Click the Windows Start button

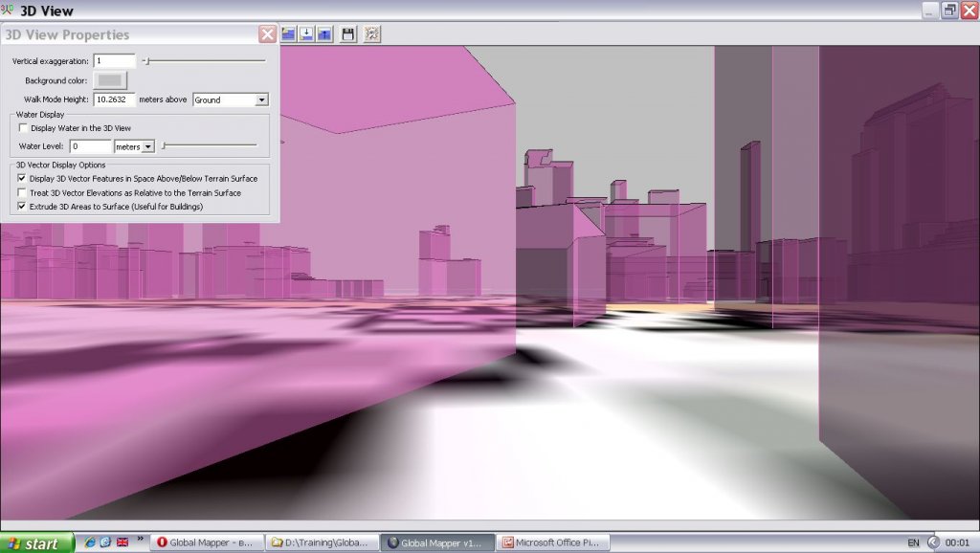click(x=37, y=542)
